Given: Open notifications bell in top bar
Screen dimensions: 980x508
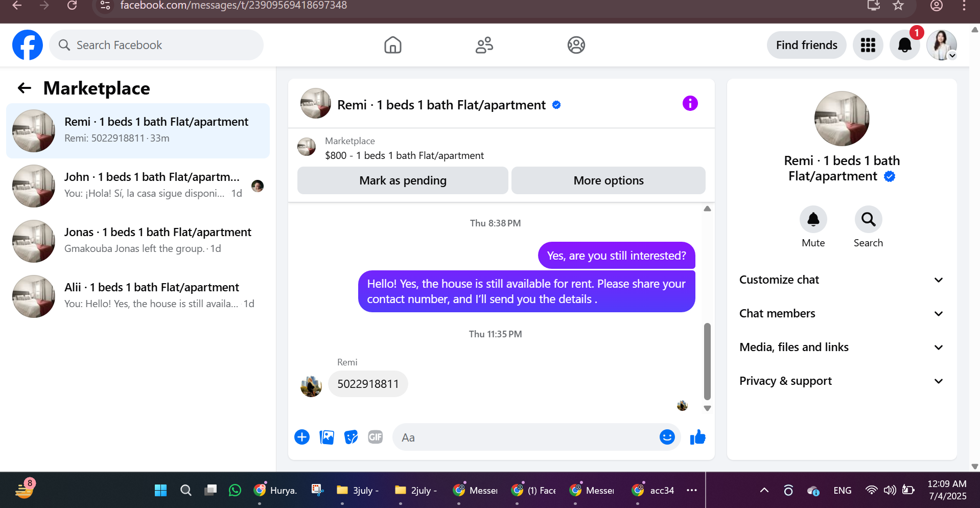Looking at the screenshot, I should point(904,45).
